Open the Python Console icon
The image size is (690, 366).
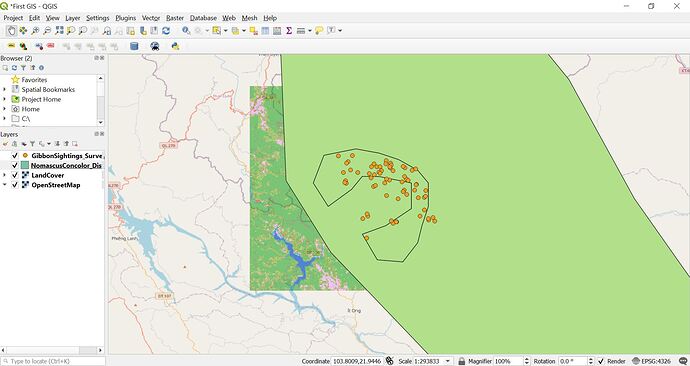(175, 46)
